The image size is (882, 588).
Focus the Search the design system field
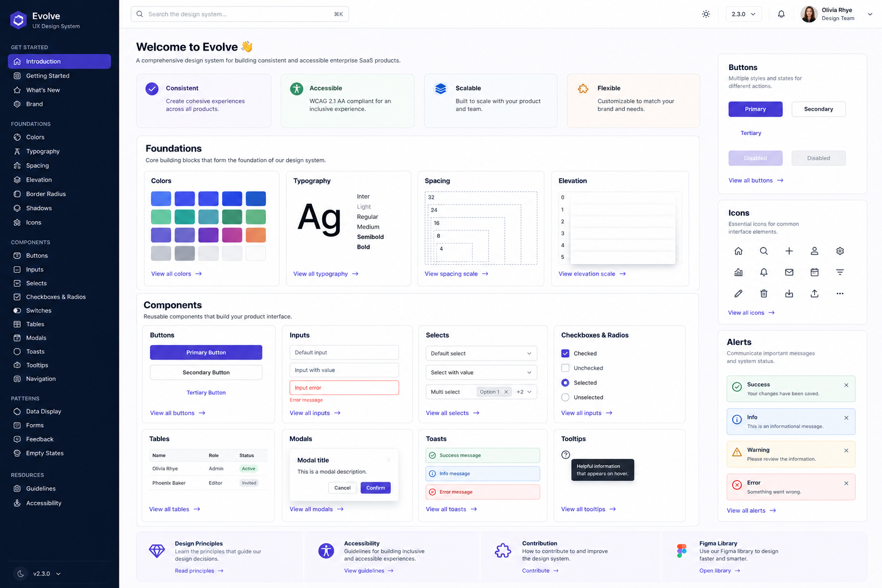(x=239, y=14)
